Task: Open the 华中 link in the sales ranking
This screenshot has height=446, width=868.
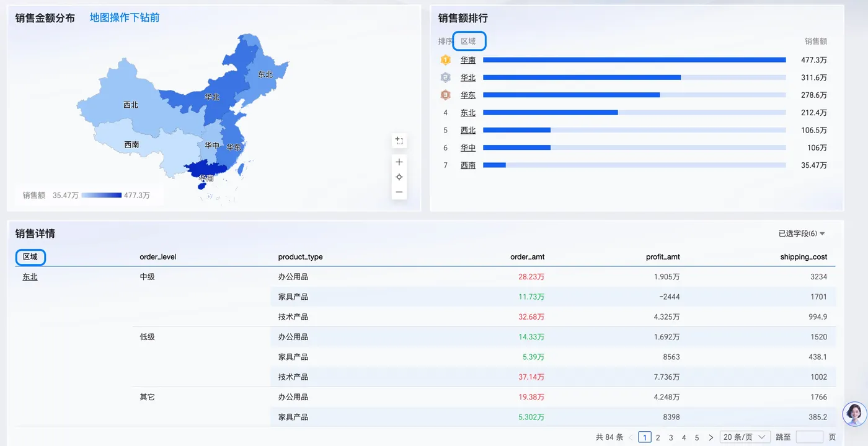Action: [468, 147]
